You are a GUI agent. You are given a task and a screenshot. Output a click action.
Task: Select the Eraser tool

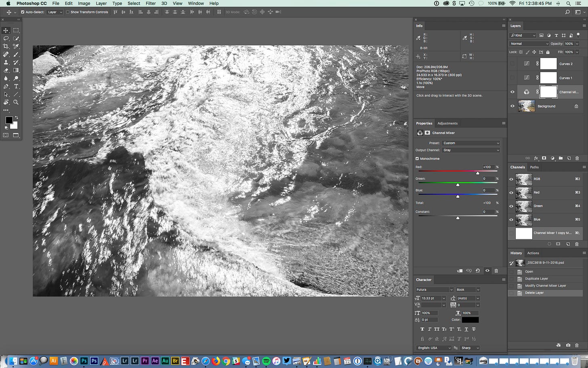pyautogui.click(x=6, y=70)
